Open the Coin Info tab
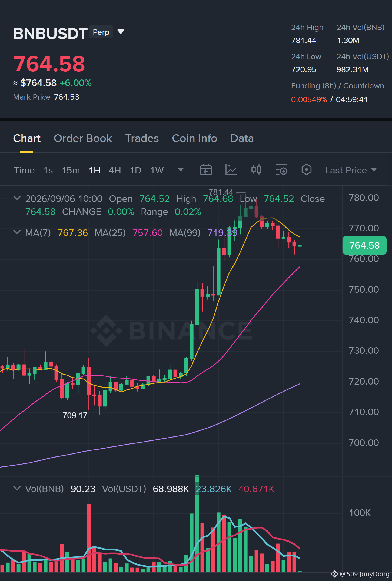 tap(195, 138)
